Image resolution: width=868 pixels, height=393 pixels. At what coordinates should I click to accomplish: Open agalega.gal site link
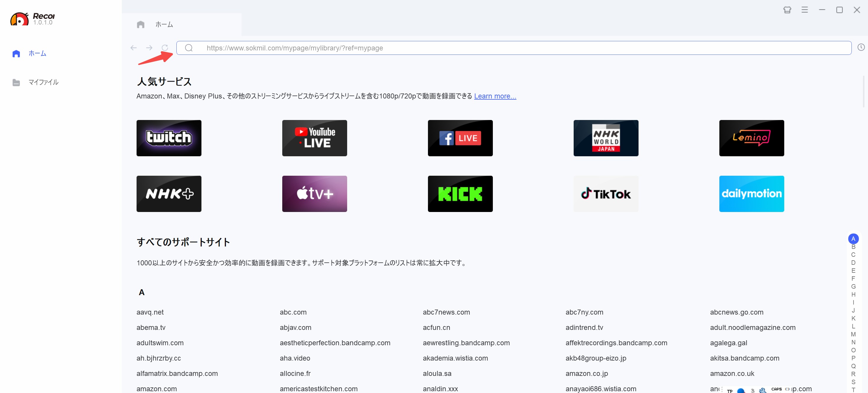(x=728, y=343)
